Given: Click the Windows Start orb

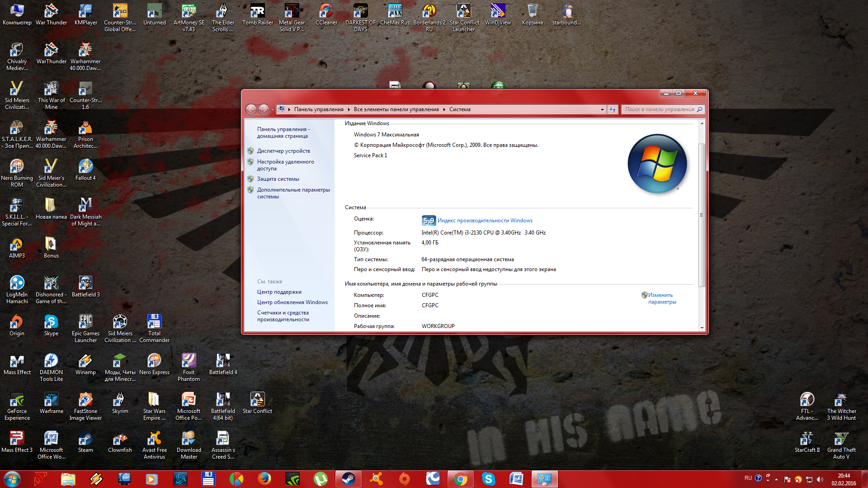Looking at the screenshot, I should [x=12, y=479].
